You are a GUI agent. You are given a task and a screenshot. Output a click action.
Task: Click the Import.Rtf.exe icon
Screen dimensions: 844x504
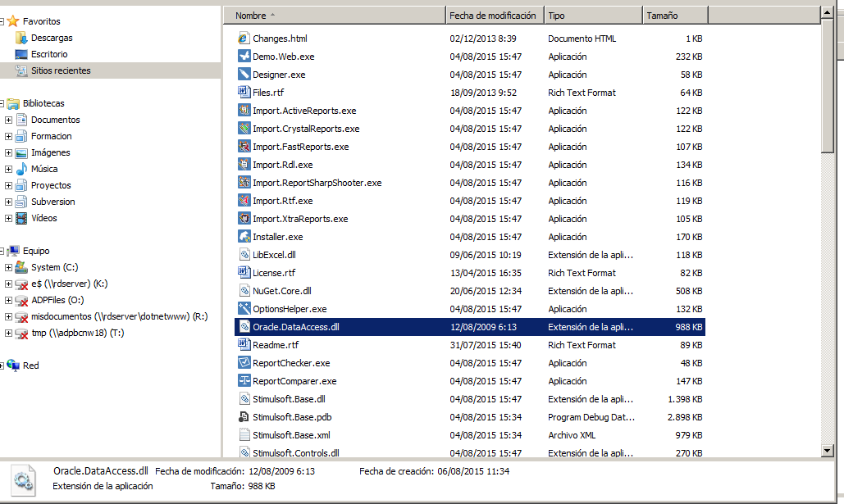(x=244, y=201)
